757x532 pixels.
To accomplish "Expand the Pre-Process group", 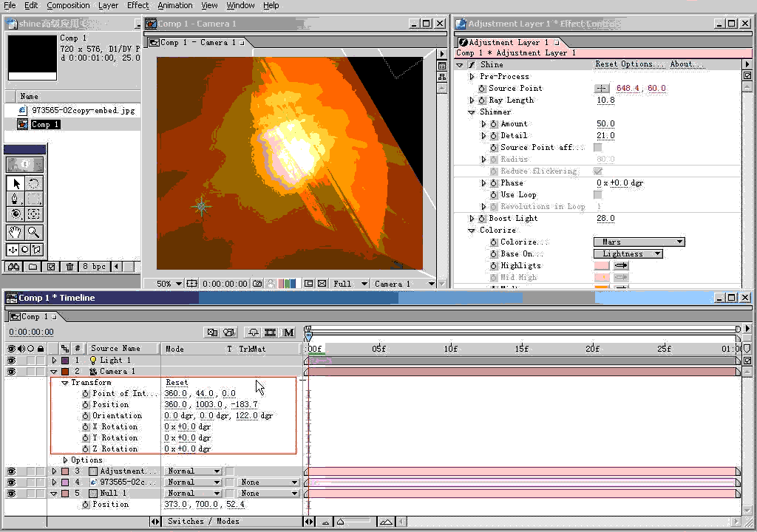I will [472, 77].
